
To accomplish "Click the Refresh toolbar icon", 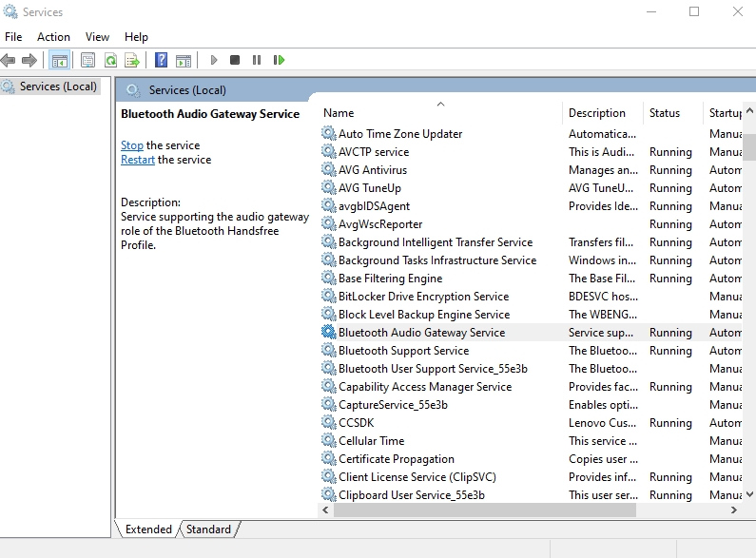I will click(111, 60).
